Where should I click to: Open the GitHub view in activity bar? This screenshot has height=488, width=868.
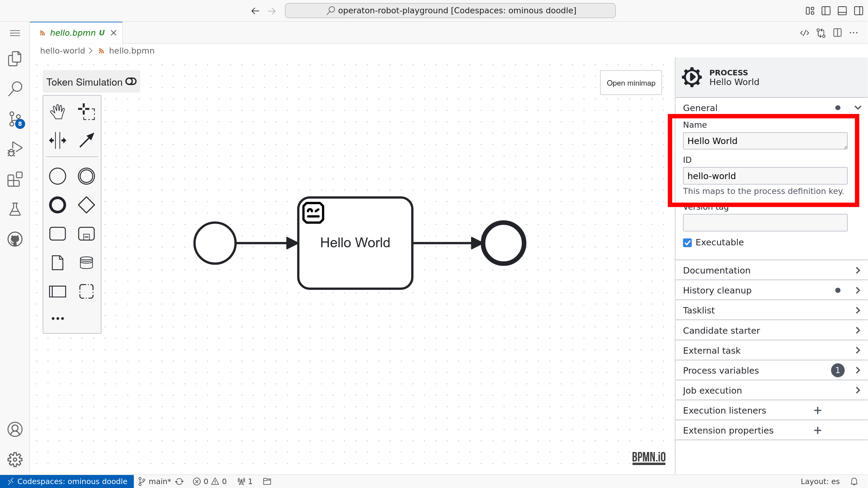click(x=15, y=239)
